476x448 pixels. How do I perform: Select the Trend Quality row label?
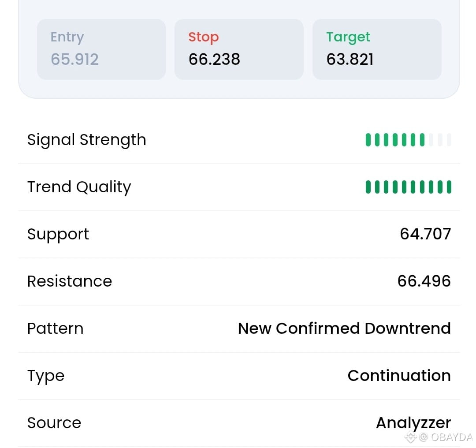pyautogui.click(x=79, y=187)
